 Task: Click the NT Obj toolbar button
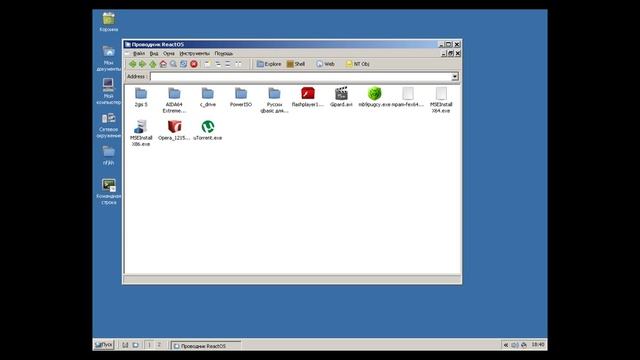tap(358, 64)
